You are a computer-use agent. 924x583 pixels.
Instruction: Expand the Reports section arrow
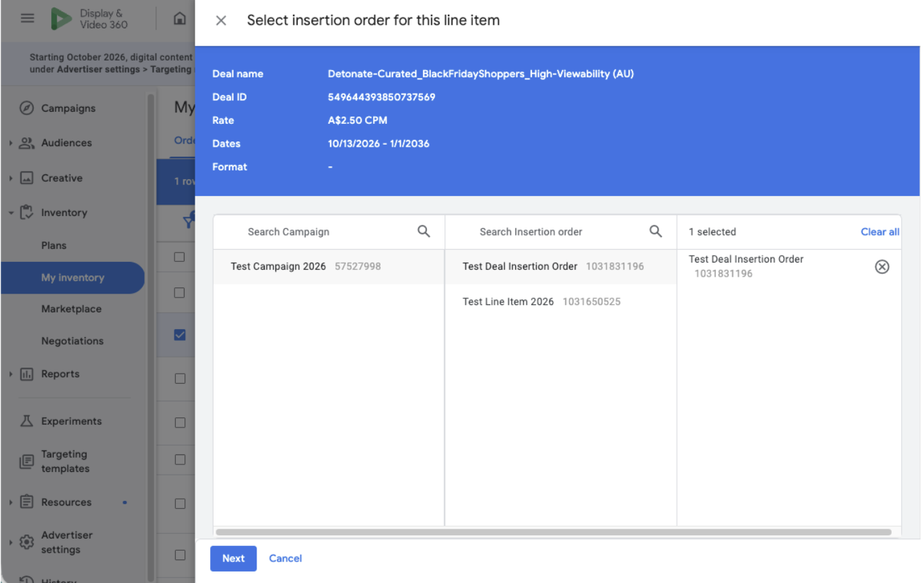11,374
